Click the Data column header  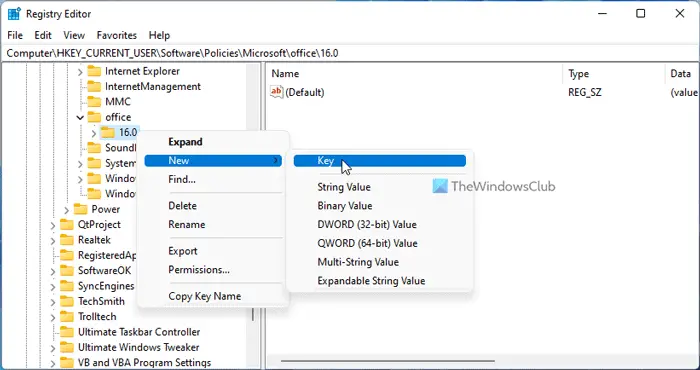point(682,74)
